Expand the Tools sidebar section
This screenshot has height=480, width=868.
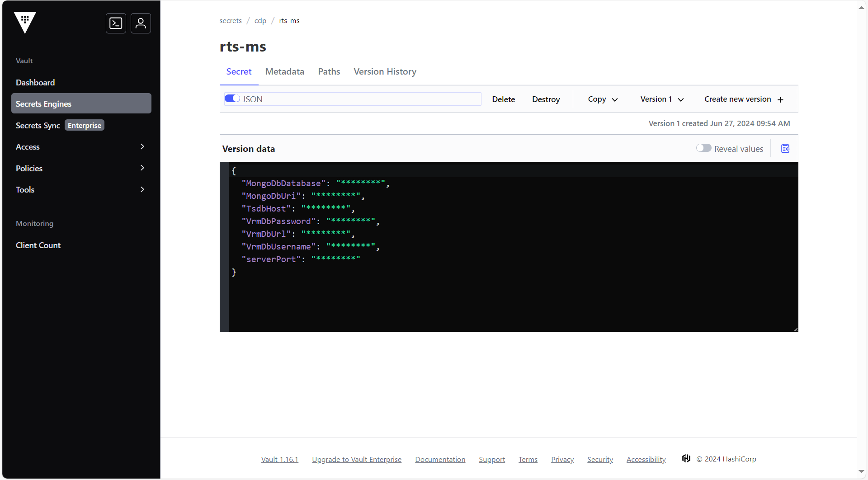[x=81, y=189]
